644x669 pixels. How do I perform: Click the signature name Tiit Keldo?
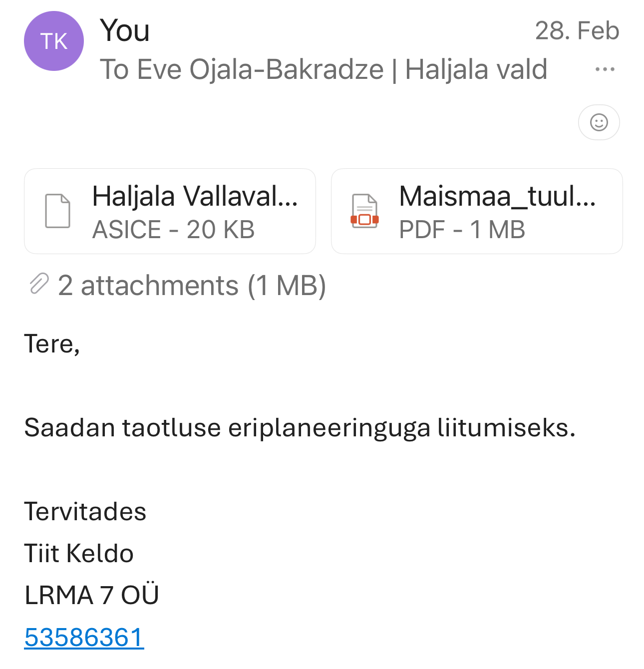click(x=79, y=553)
